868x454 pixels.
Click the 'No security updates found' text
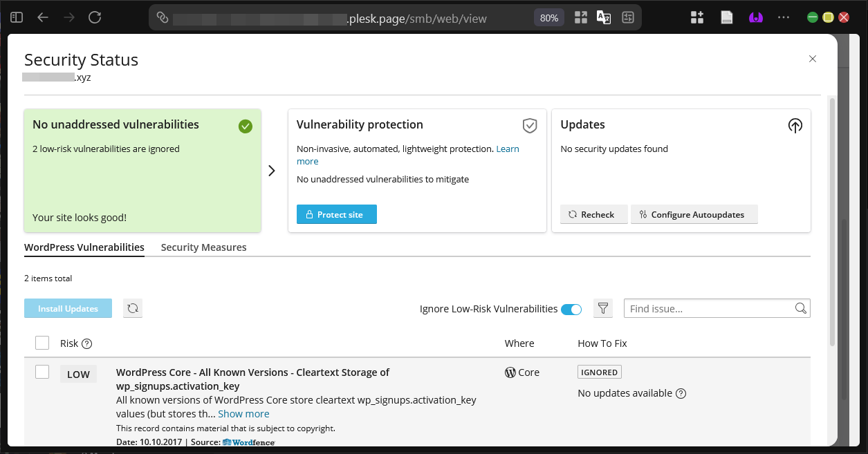[614, 149]
